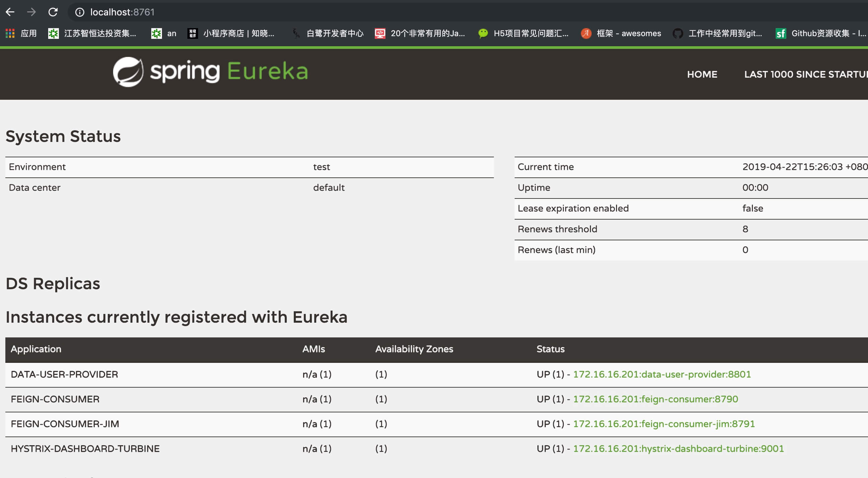Click the Current time value
Viewport: 868px width, 478px height.
[805, 167]
